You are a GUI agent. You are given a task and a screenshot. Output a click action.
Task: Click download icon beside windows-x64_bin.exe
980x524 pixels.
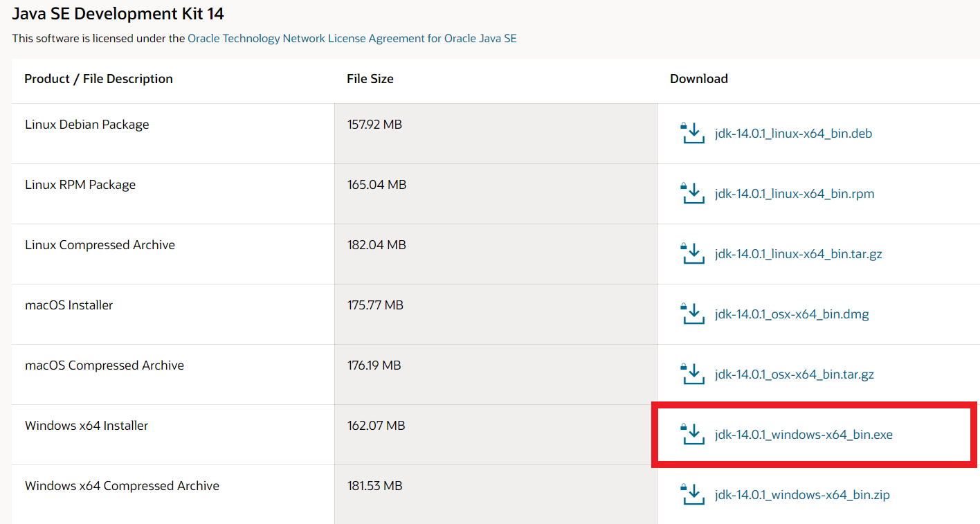(692, 434)
